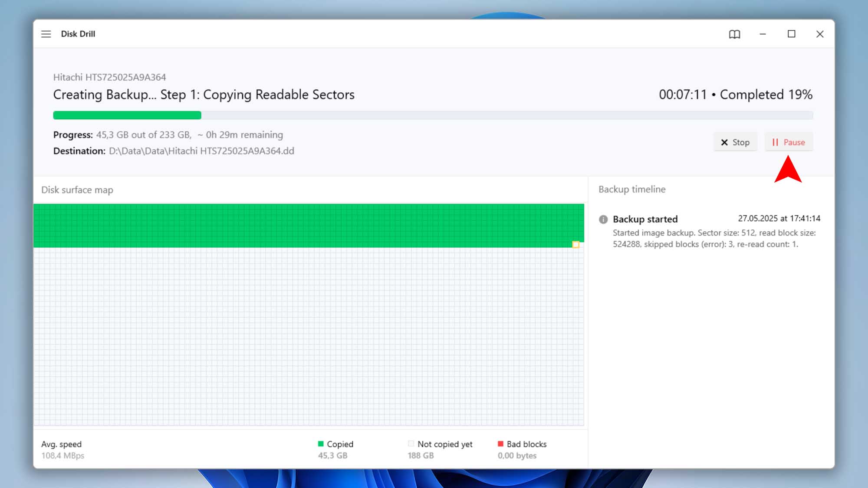Click the Creating Backup Step 1 title

pyautogui.click(x=204, y=95)
